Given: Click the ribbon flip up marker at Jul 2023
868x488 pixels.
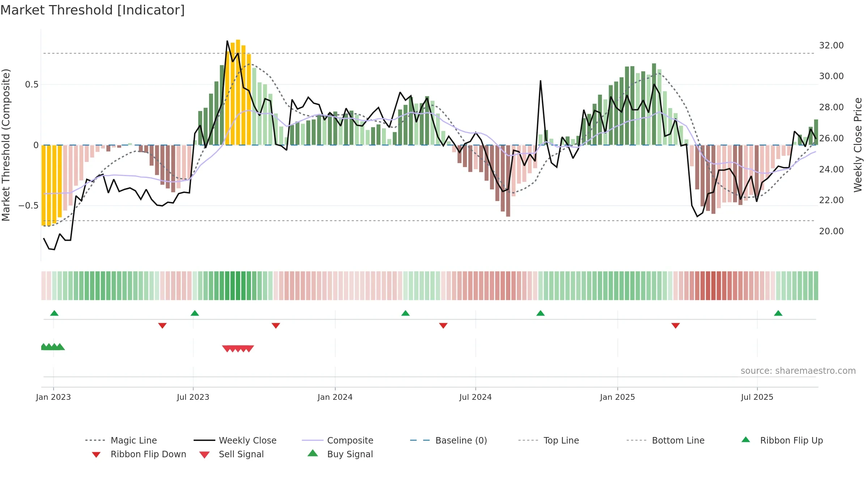Looking at the screenshot, I should tap(195, 313).
